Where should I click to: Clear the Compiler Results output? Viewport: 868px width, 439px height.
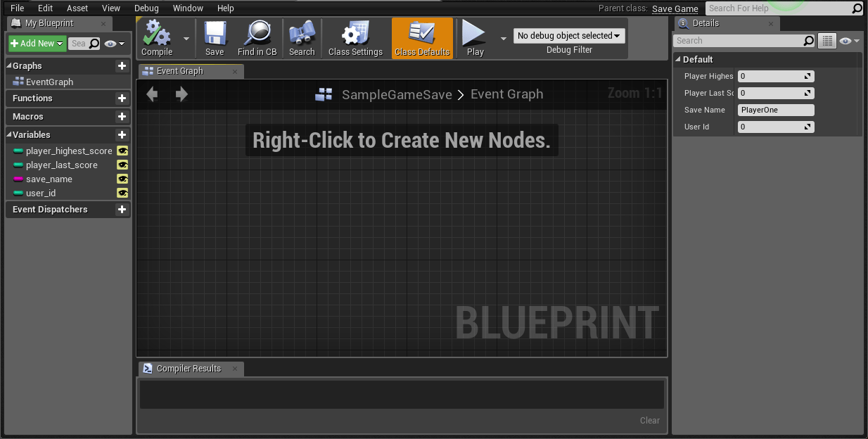pyautogui.click(x=649, y=420)
